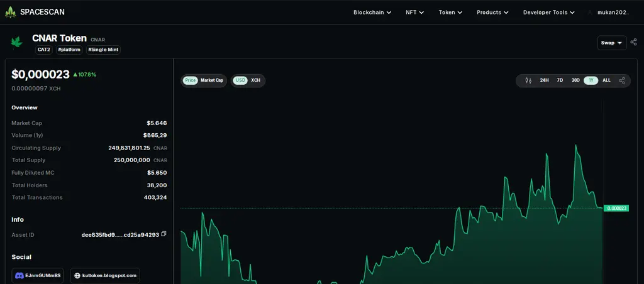Screen dimensions: 644x284
Task: Select the 30D chart range
Action: 575,80
